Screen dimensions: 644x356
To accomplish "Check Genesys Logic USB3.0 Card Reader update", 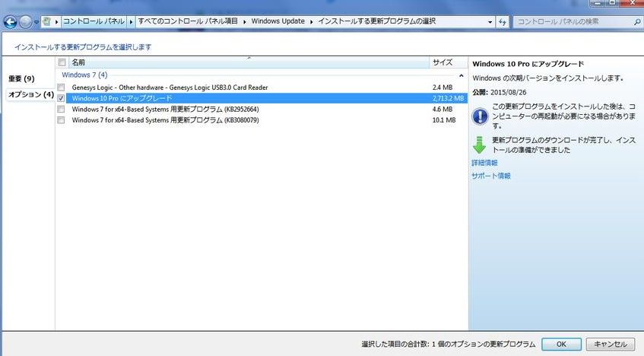I will tap(61, 87).
